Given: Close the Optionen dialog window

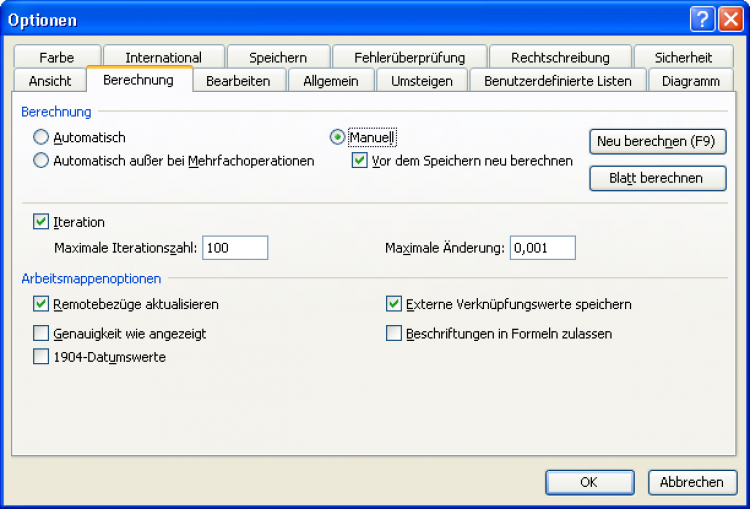Looking at the screenshot, I should 731,19.
